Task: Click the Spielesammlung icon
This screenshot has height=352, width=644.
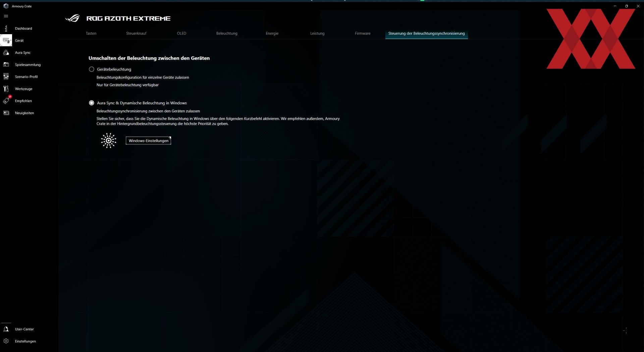Action: (x=6, y=65)
